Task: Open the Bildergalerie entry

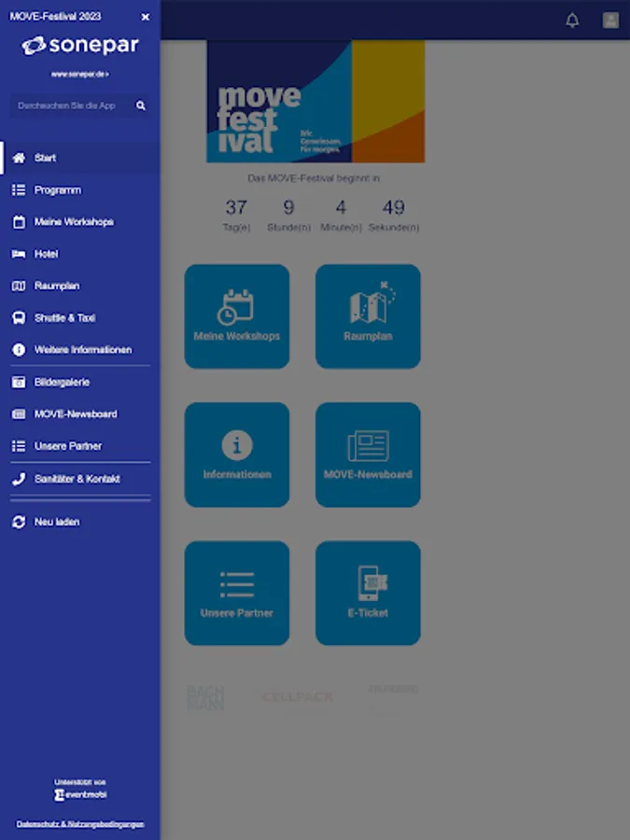Action: tap(80, 382)
